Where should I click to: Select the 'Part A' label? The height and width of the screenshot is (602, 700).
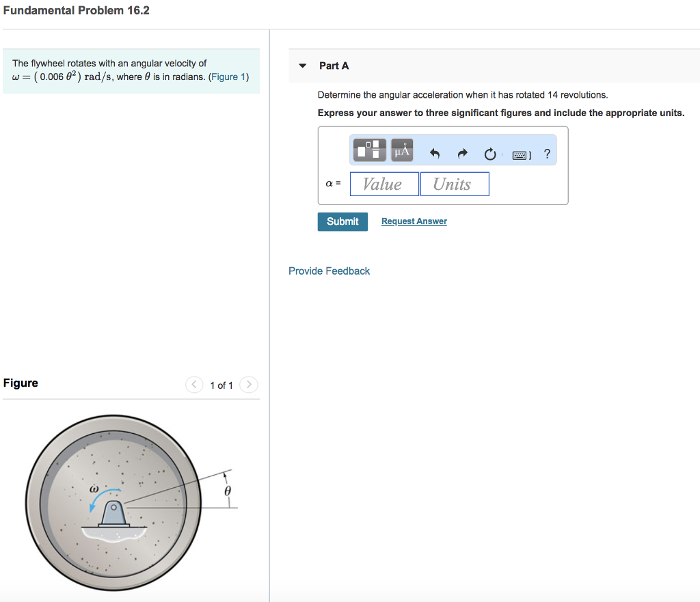tap(334, 66)
